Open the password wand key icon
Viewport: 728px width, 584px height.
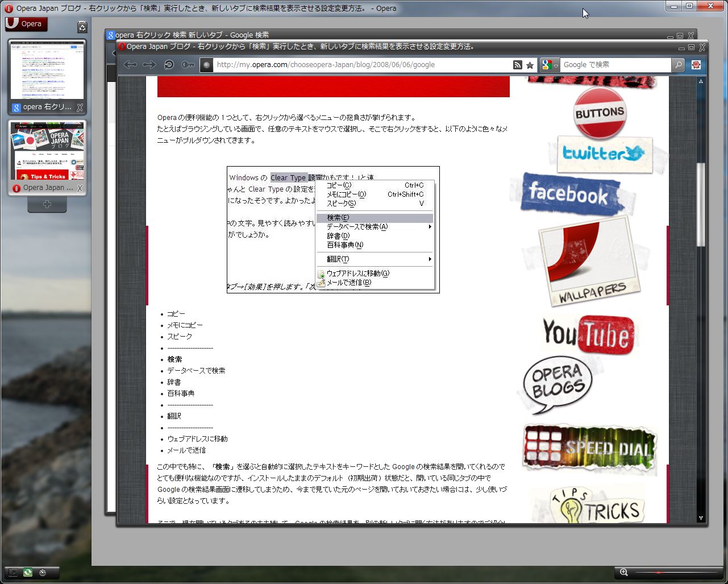[x=188, y=65]
